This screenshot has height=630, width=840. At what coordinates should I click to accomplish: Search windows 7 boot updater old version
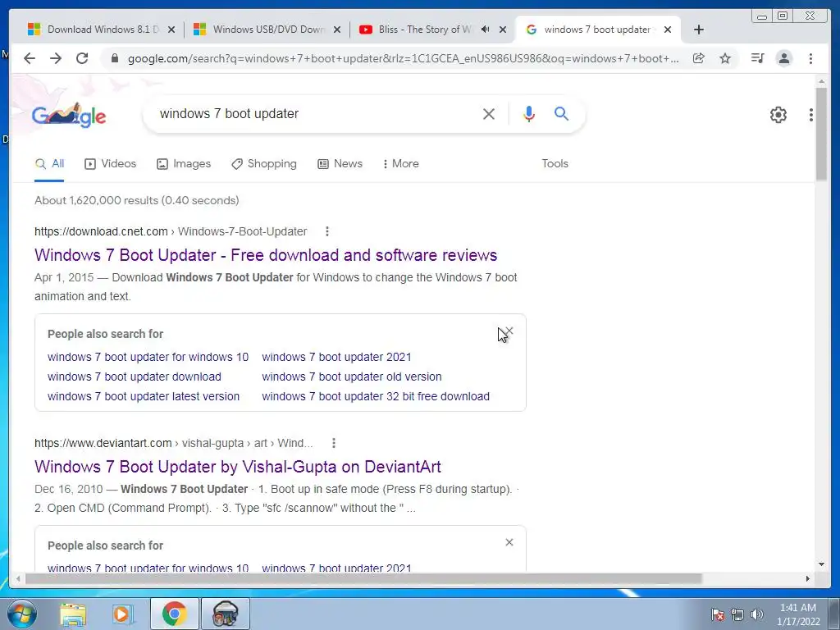click(x=351, y=377)
